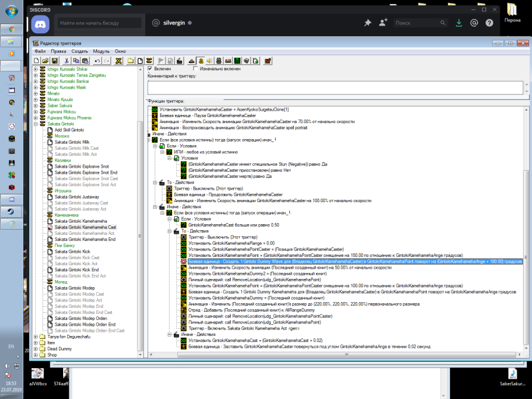
Task: Click the Variables yellow X toolbar icon
Action: tap(119, 61)
